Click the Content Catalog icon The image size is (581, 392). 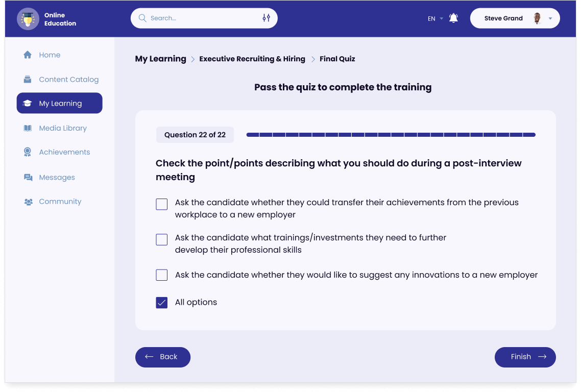(28, 80)
